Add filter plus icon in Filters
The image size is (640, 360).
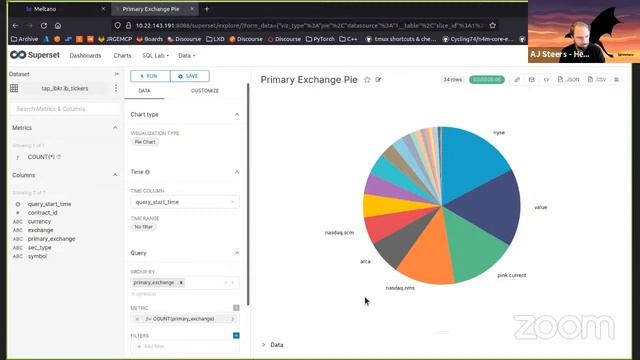click(236, 336)
